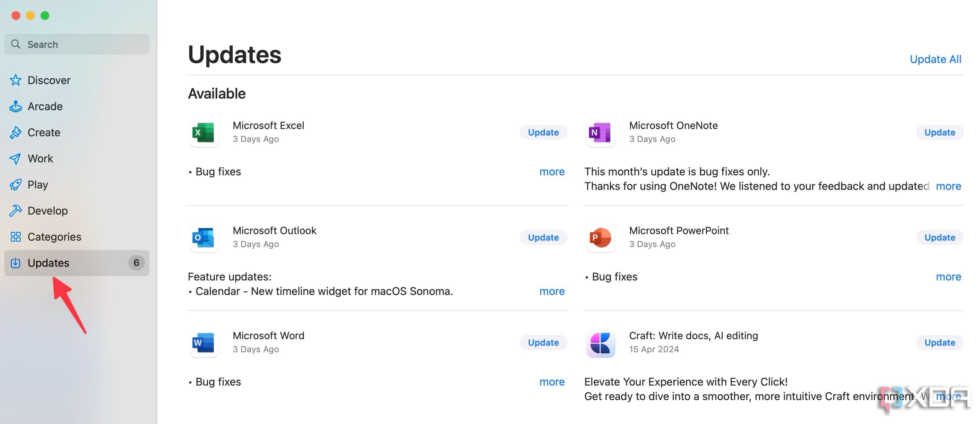Expand OneNote update release notes
Viewport: 980px width, 424px height.
948,186
